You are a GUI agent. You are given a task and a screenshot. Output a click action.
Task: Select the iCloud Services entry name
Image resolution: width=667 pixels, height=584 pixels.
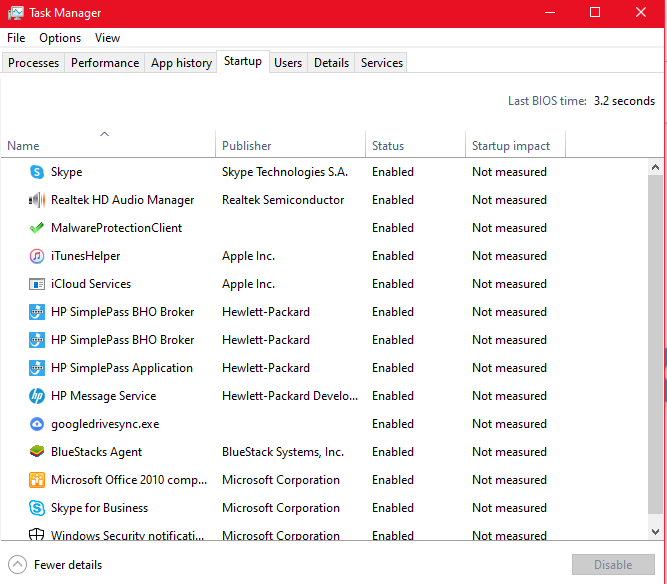tap(91, 284)
